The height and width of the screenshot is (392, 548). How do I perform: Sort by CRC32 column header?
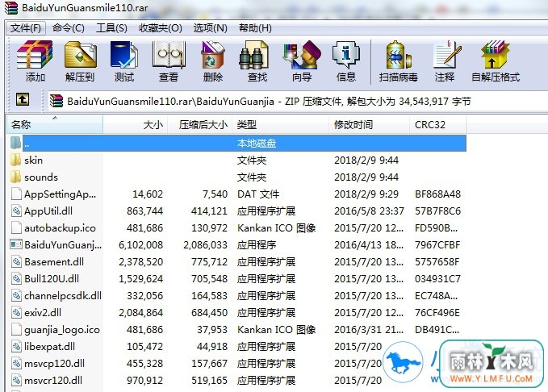(x=438, y=125)
